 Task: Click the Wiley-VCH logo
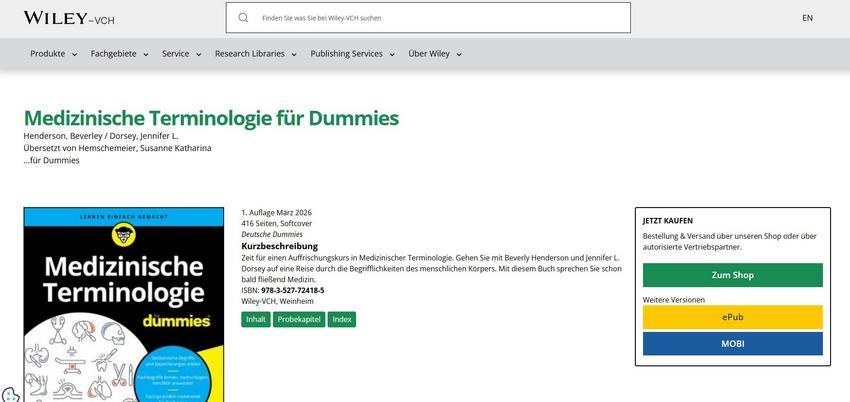click(x=69, y=18)
